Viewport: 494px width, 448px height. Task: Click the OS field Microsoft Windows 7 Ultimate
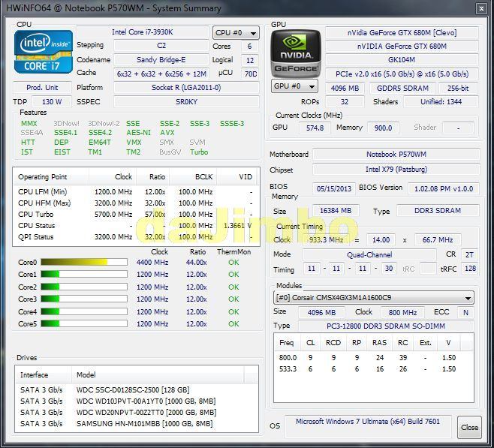pyautogui.click(x=368, y=426)
